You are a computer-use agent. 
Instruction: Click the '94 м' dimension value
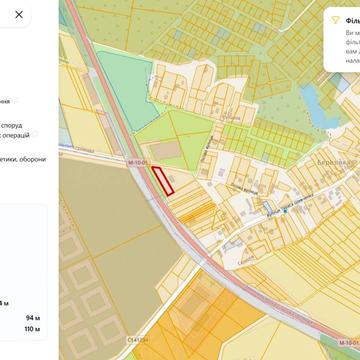[33, 318]
